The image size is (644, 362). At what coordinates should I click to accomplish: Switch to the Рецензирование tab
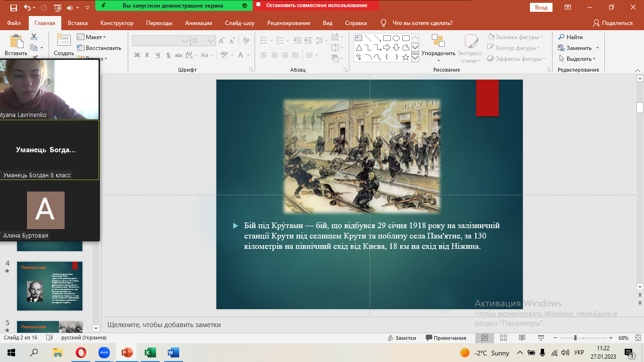pos(289,23)
